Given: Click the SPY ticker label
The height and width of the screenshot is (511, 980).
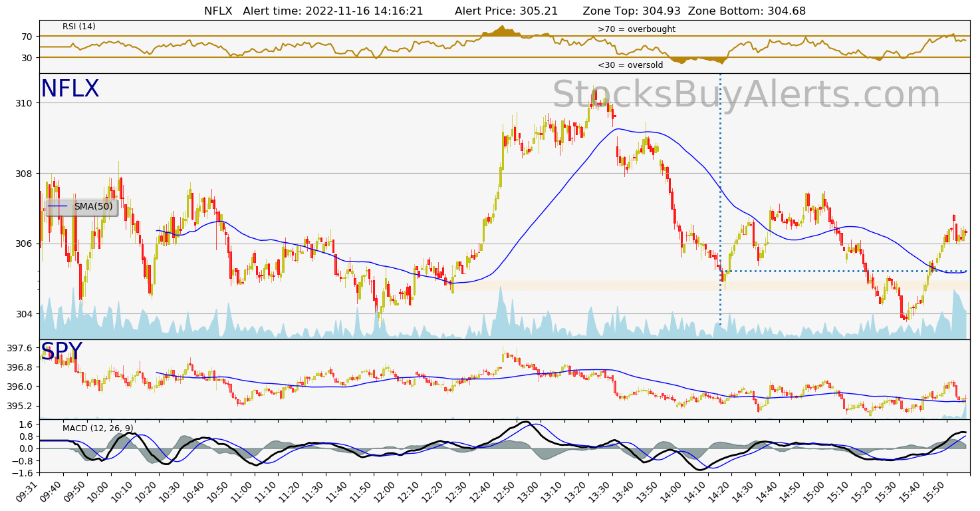Looking at the screenshot, I should pyautogui.click(x=61, y=351).
